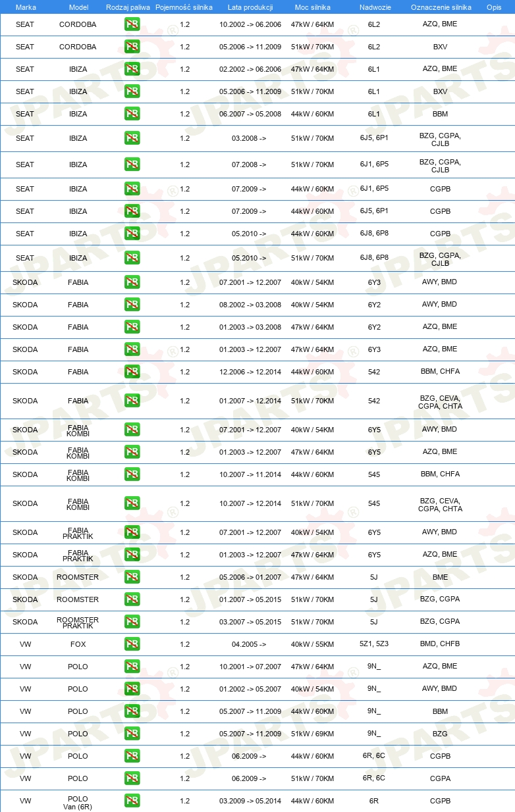Click the fuel icon for the POLO Van (6R) row
The height and width of the screenshot is (812, 515).
[132, 801]
